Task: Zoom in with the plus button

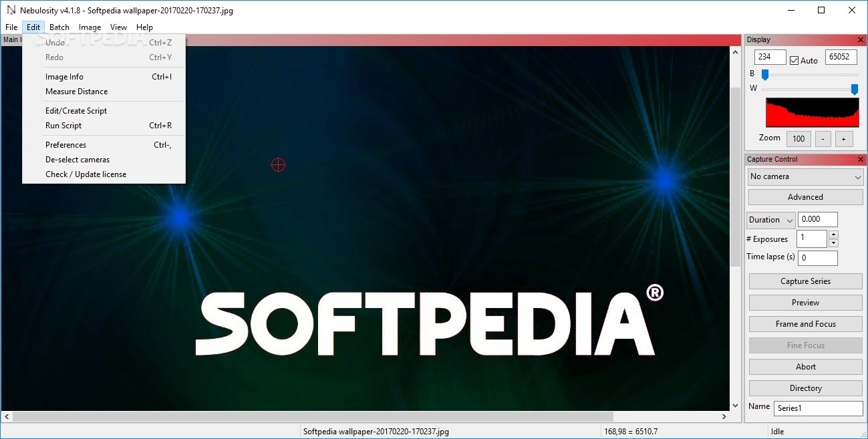Action: click(844, 139)
